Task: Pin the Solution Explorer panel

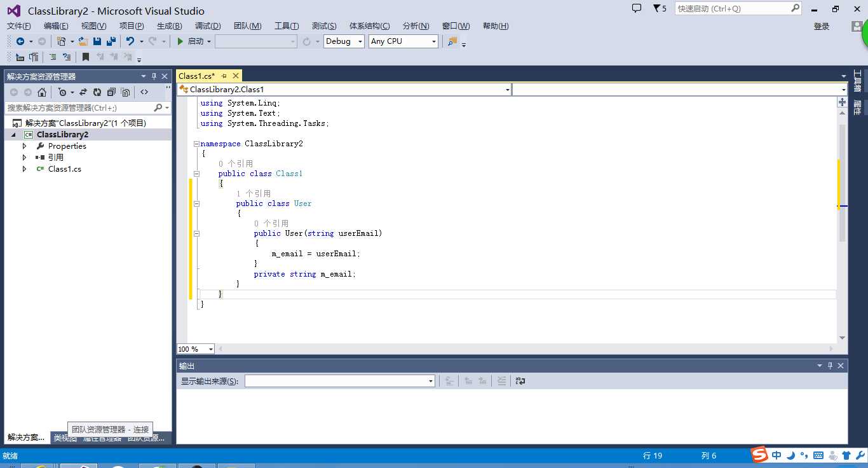Action: 154,76
